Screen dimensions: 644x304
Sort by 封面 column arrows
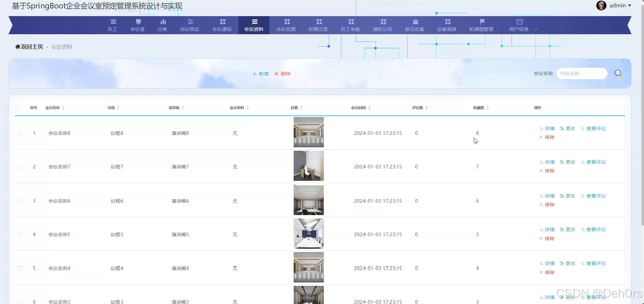click(301, 108)
